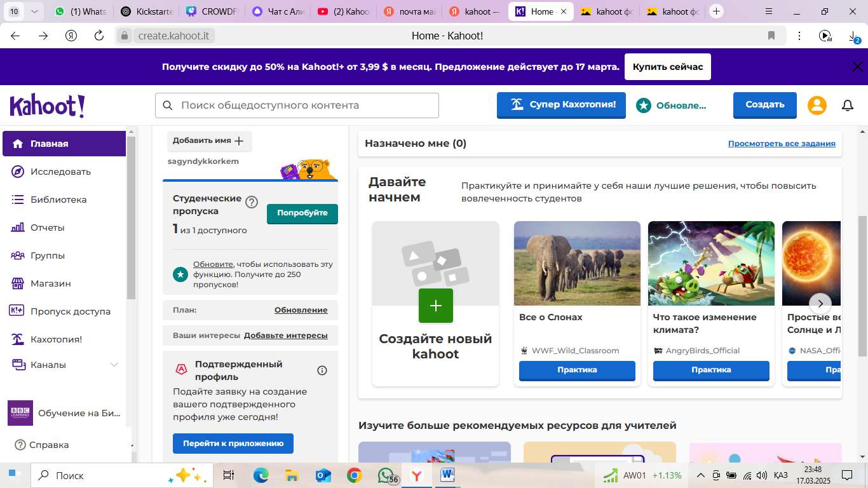Click Go to application button
868x488 pixels.
[233, 444]
